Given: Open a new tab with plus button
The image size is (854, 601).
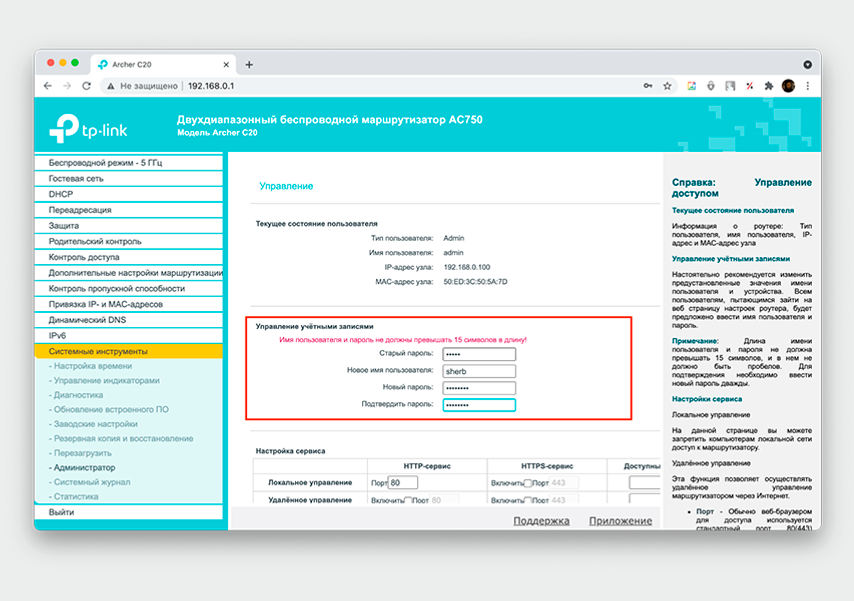Looking at the screenshot, I should tap(249, 65).
